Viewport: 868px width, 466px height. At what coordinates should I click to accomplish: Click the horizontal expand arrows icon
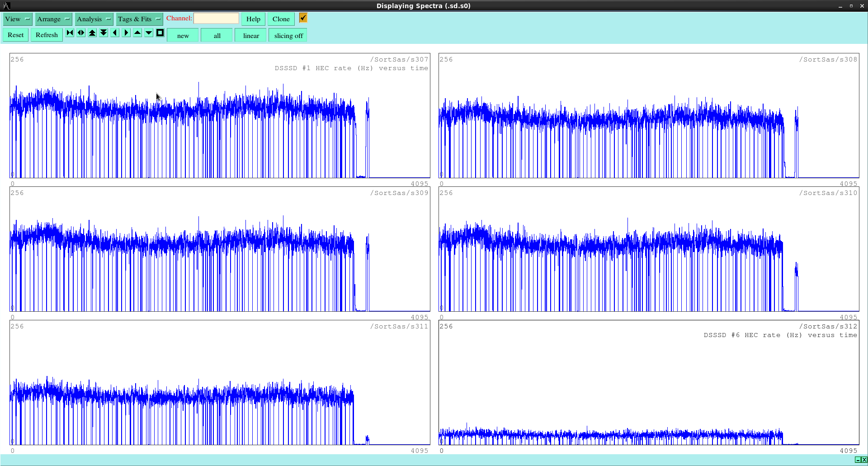81,33
